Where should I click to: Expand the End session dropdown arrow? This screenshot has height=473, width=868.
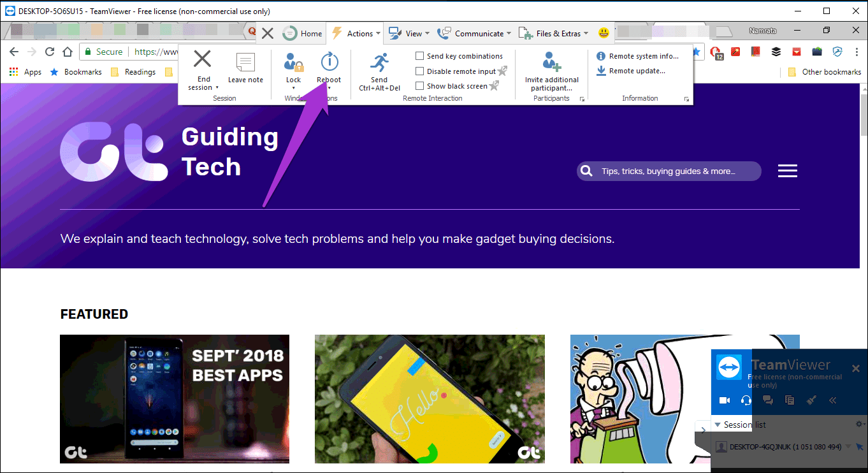[x=217, y=88]
